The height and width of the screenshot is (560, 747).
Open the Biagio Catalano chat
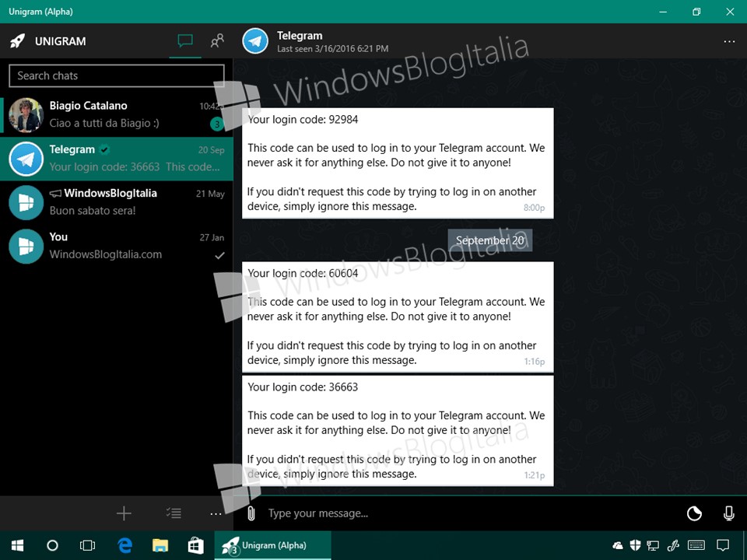coord(116,115)
